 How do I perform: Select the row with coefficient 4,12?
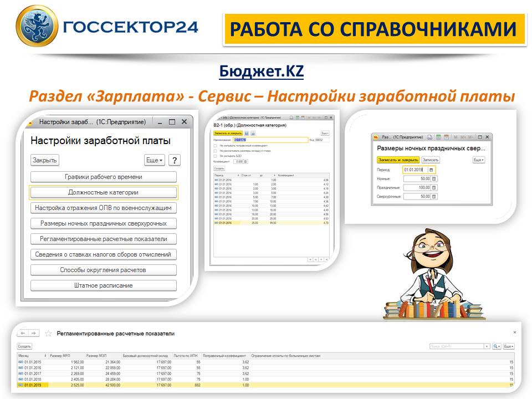pos(272,184)
